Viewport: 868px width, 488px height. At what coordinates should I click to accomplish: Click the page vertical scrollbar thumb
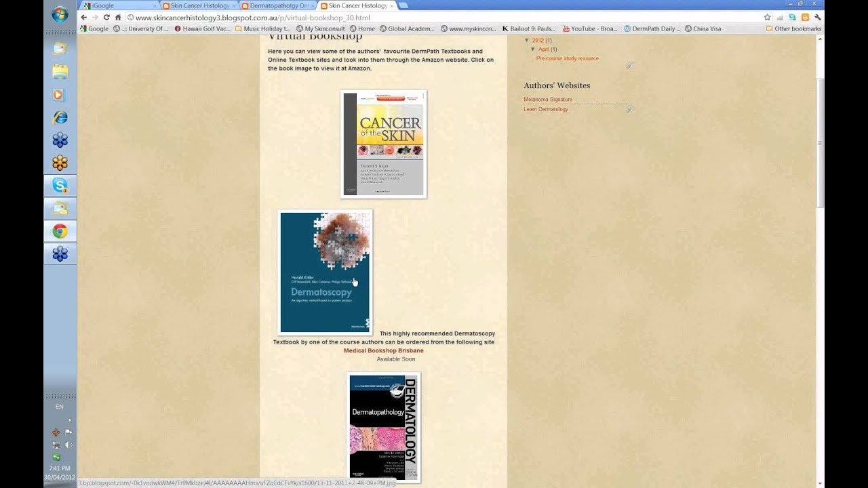[x=820, y=142]
